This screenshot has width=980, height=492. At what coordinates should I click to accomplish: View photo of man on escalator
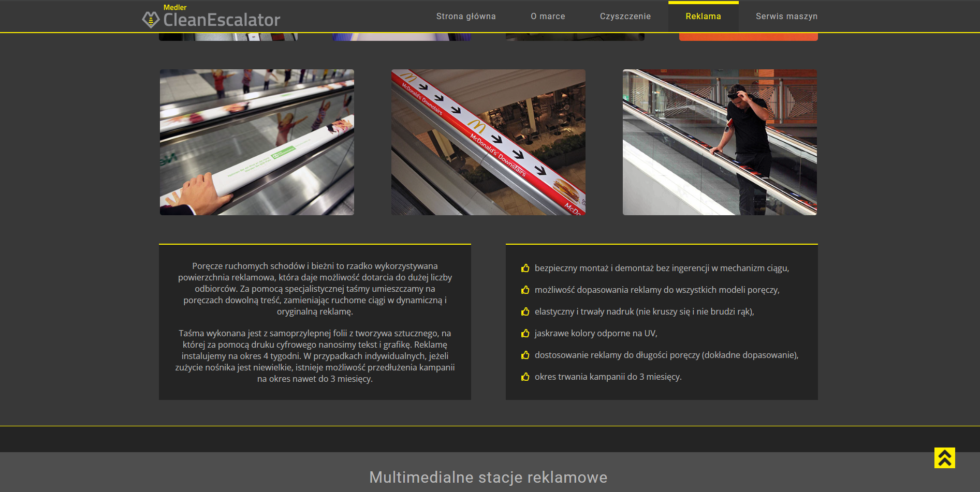tap(720, 142)
